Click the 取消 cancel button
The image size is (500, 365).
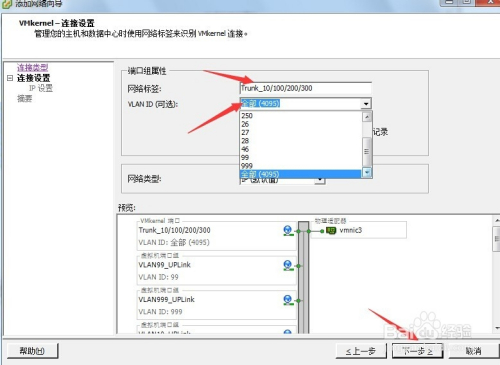(474, 351)
